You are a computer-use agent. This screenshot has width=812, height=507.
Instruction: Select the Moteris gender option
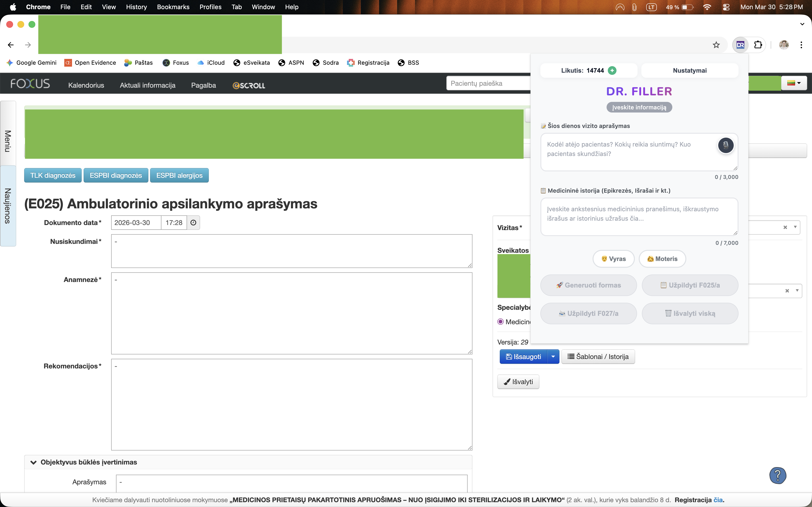(662, 259)
